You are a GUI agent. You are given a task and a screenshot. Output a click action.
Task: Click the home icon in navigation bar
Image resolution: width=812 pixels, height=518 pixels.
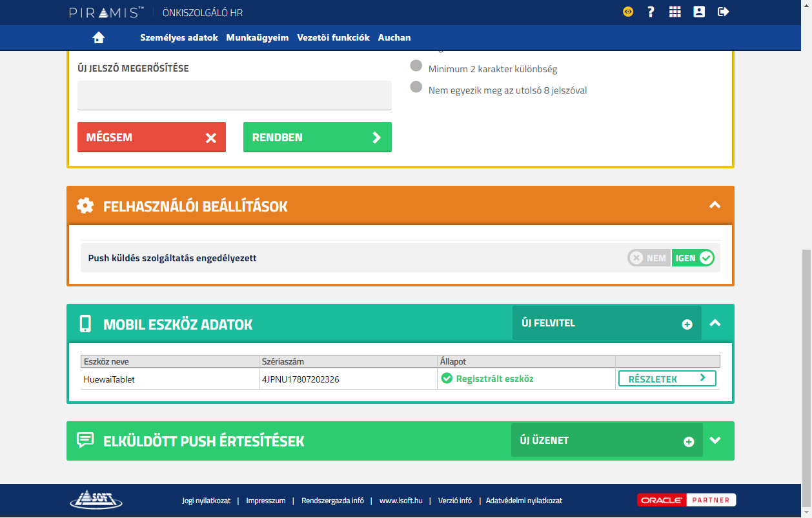[98, 37]
